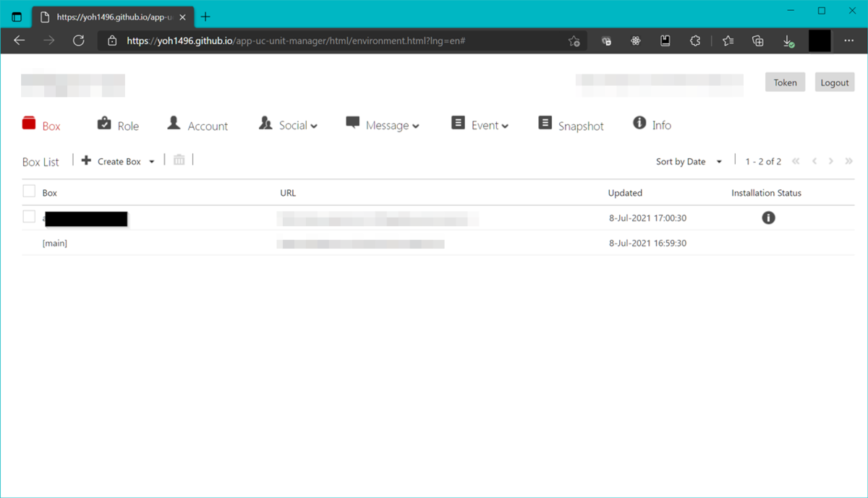
Task: View site information lock icon
Action: 112,41
